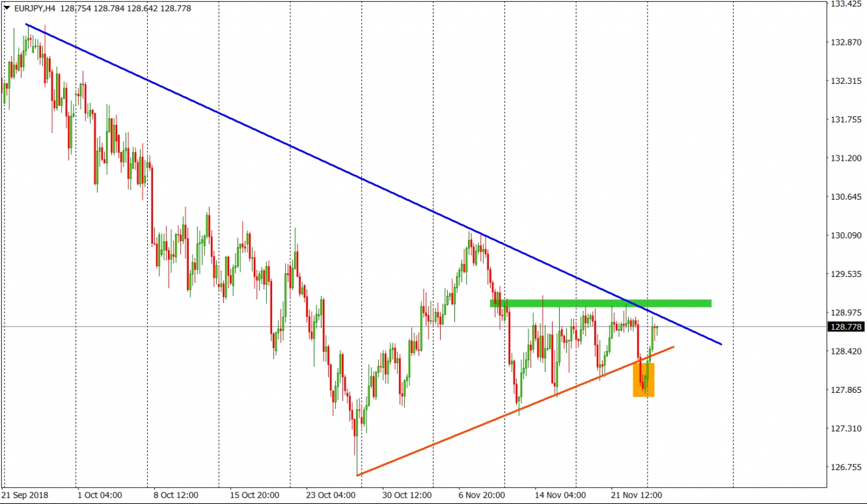Click price scale value 127.310
Image resolution: width=867 pixels, height=504 pixels.
pos(847,429)
